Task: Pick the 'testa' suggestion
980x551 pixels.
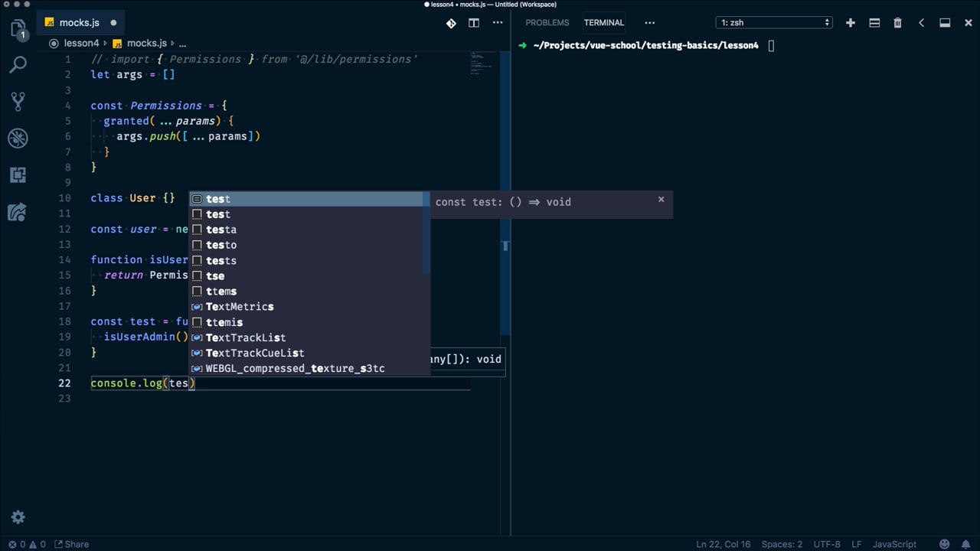Action: click(x=306, y=230)
